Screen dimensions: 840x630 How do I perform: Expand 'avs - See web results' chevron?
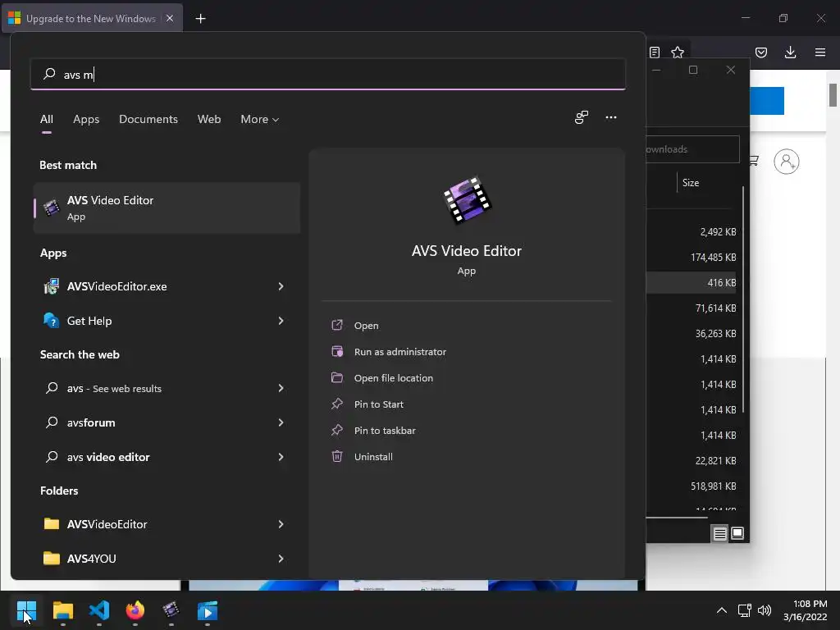(x=281, y=388)
